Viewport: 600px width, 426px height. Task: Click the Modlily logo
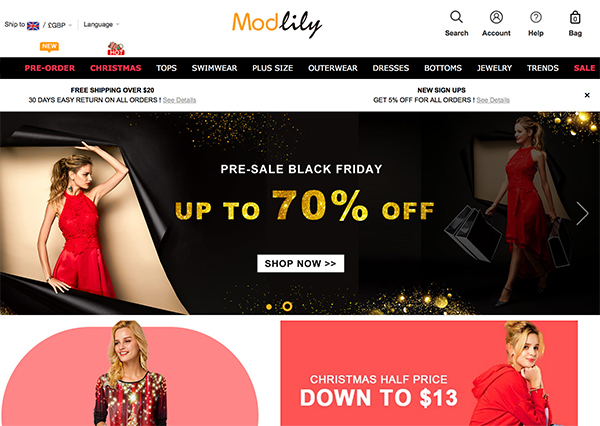277,24
